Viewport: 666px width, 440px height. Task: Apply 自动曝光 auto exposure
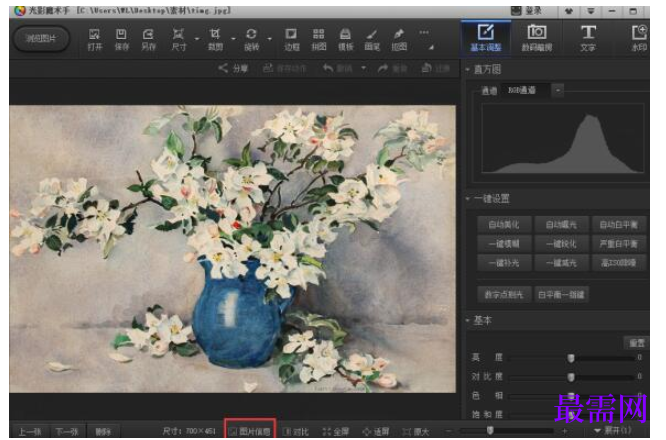[561, 224]
